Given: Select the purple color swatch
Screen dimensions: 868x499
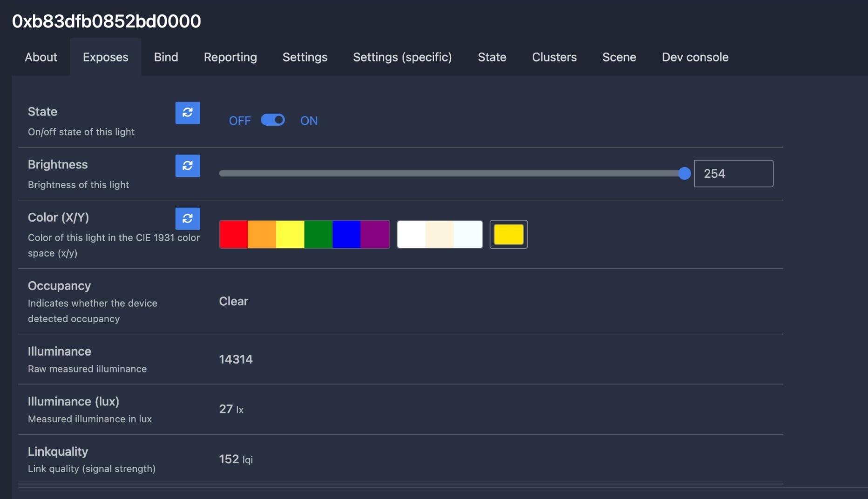Looking at the screenshot, I should (375, 235).
